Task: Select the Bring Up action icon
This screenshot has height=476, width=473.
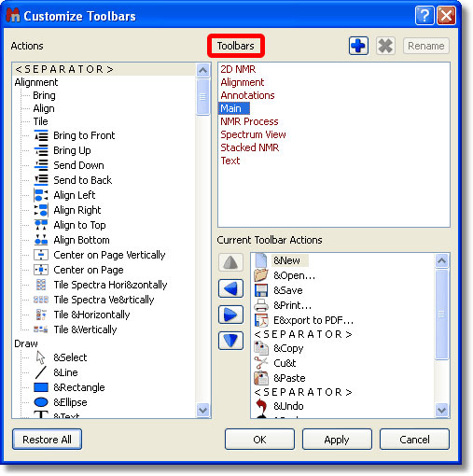Action: pyautogui.click(x=41, y=150)
